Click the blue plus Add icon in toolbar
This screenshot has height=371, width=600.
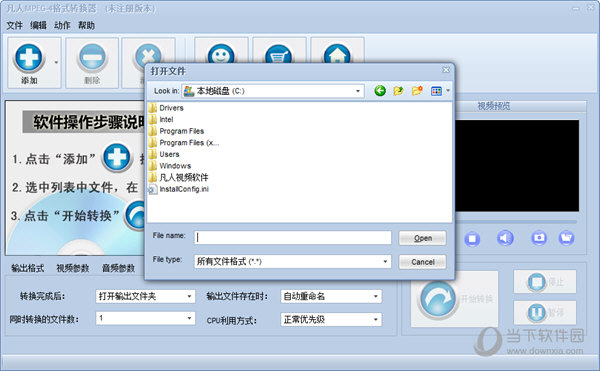click(29, 58)
